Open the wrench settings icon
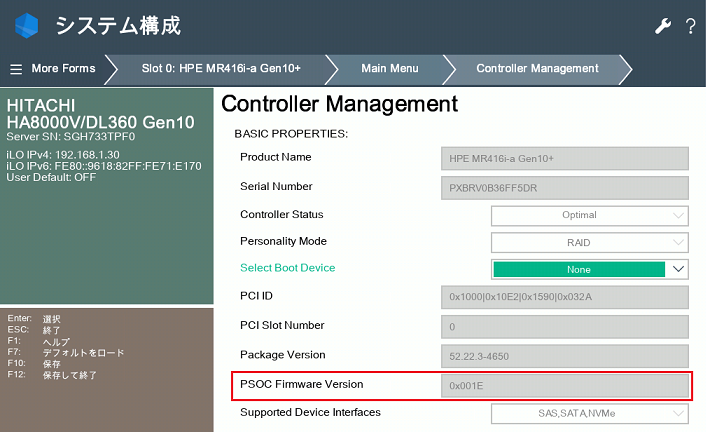Image resolution: width=717 pixels, height=432 pixels. (663, 26)
